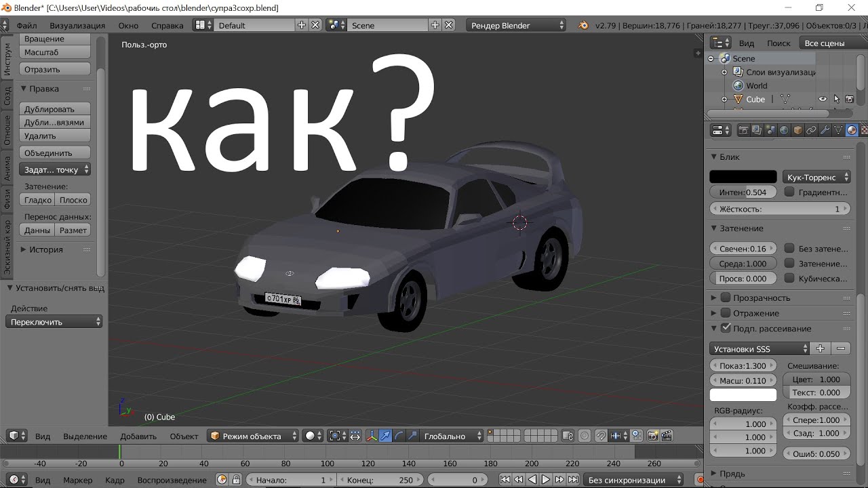Click Cube's restrict render camera icon
The image size is (868, 488).
click(849, 99)
